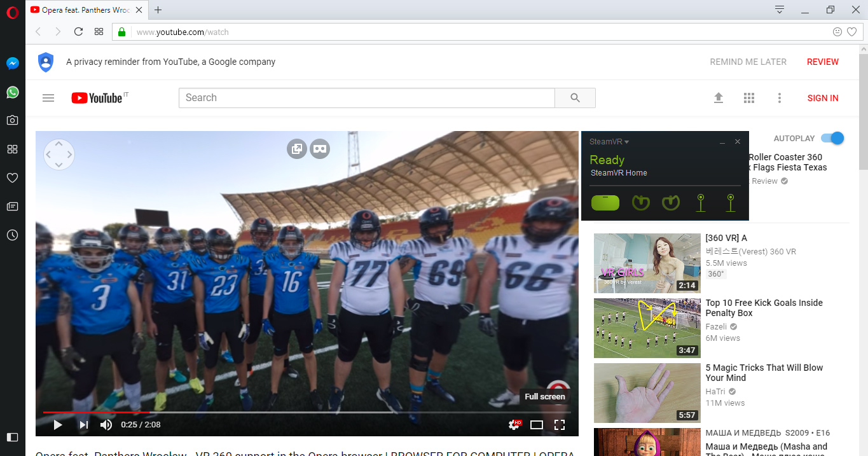Click the Snapshot camera icon in sidebar
The width and height of the screenshot is (868, 456).
coord(12,120)
